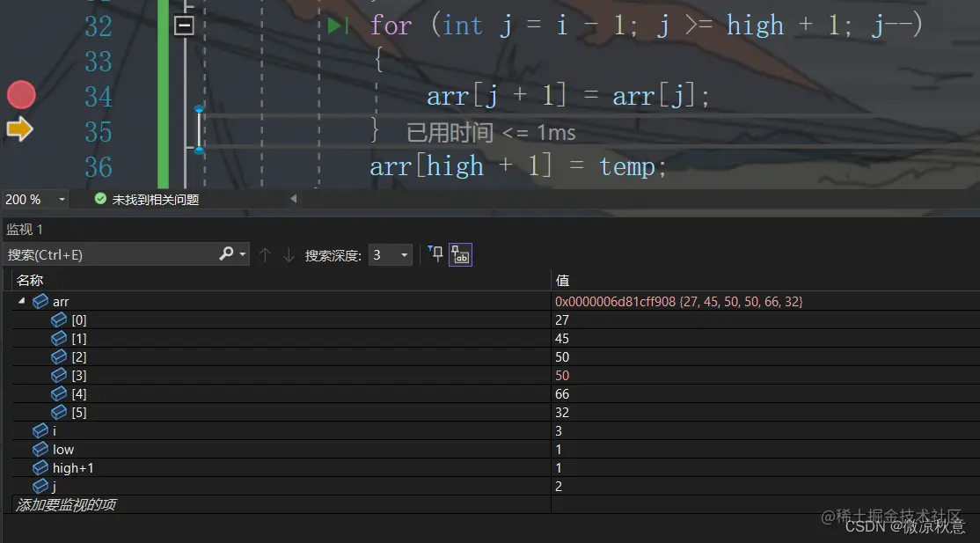Click the magnifier search icon in watch panel
The height and width of the screenshot is (543, 980).
[x=226, y=254]
